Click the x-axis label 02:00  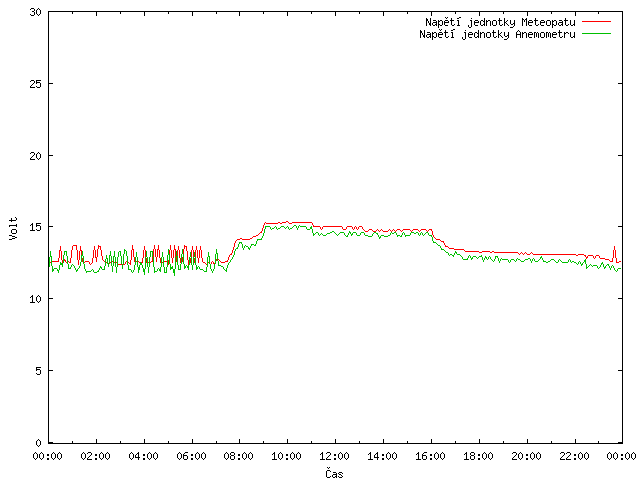96,456
